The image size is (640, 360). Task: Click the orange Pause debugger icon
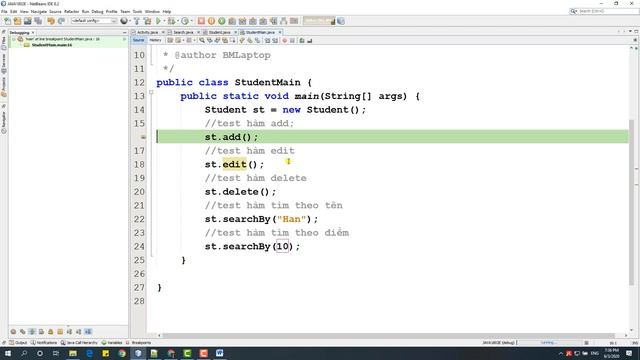(x=211, y=21)
